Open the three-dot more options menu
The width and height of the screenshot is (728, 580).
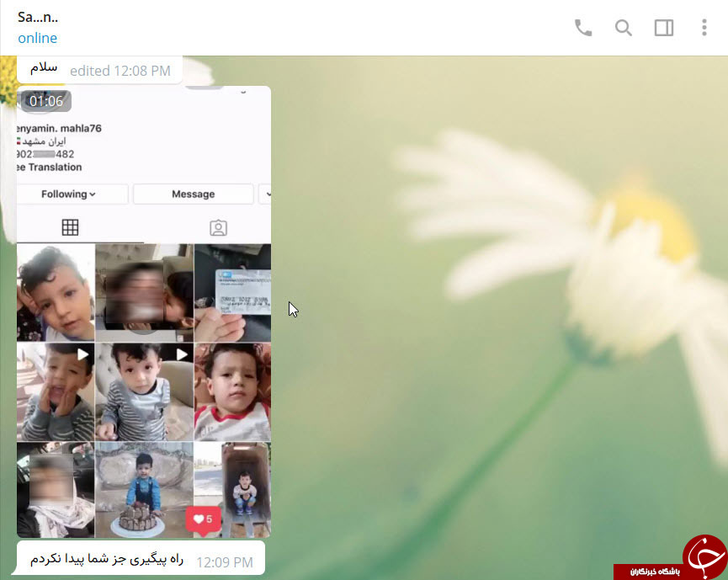(704, 28)
